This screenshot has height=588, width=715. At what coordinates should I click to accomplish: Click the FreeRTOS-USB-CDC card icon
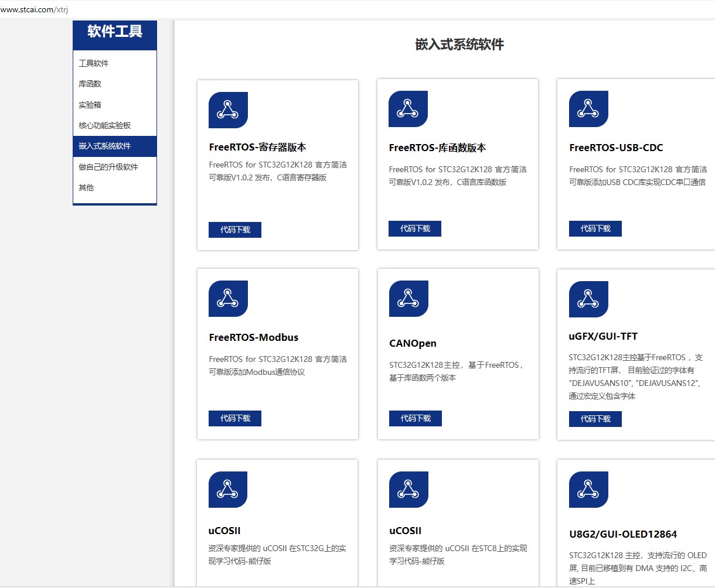pyautogui.click(x=588, y=109)
